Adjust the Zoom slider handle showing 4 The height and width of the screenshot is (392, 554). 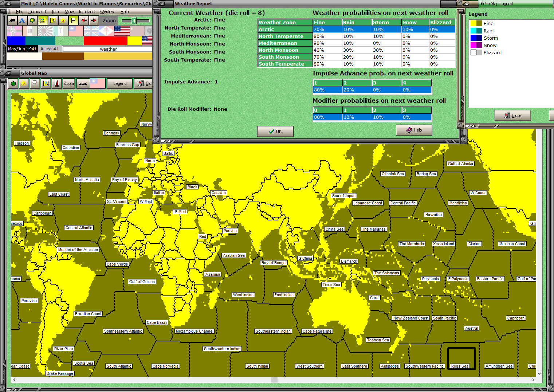134,21
